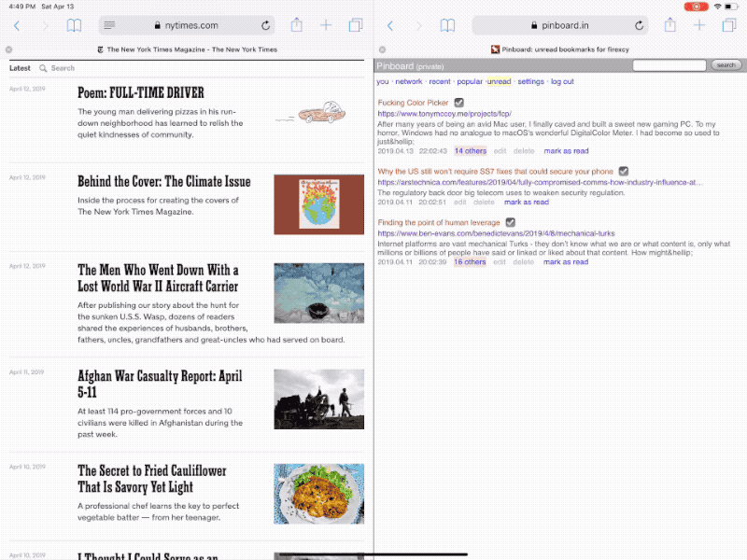Mark Fucking Color Picker bookmark as read

pos(567,151)
